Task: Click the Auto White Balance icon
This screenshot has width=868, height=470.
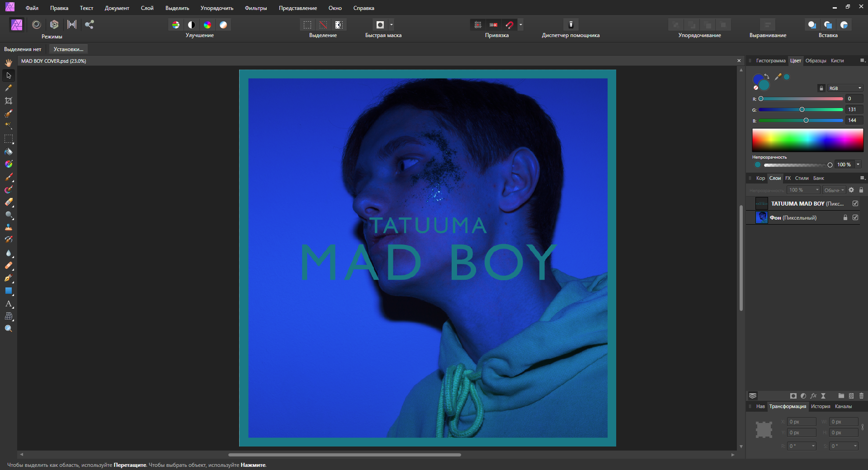Action: (x=223, y=25)
